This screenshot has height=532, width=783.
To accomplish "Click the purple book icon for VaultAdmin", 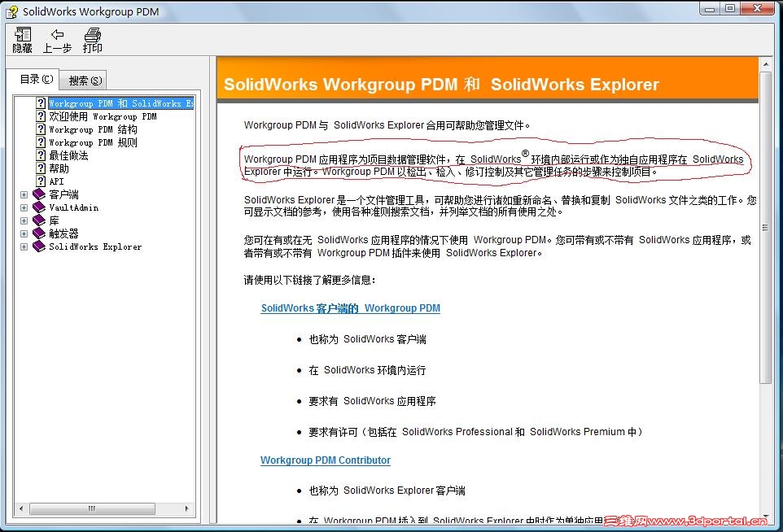I will pyautogui.click(x=39, y=207).
